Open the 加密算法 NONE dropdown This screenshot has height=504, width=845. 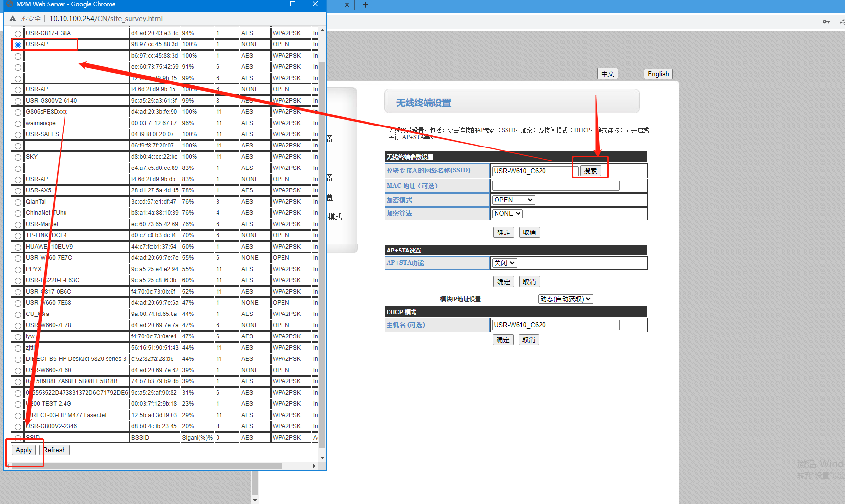point(507,213)
